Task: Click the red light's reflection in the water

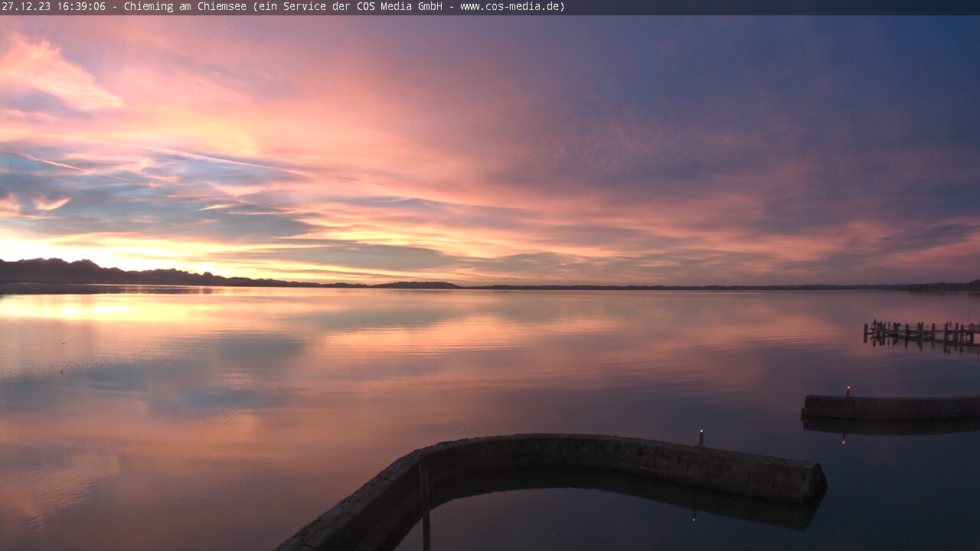Action: point(844,439)
